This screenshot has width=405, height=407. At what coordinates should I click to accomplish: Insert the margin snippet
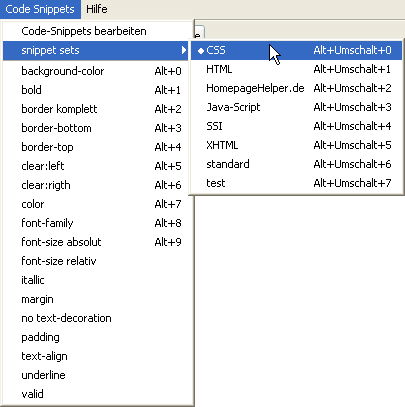pos(98,299)
